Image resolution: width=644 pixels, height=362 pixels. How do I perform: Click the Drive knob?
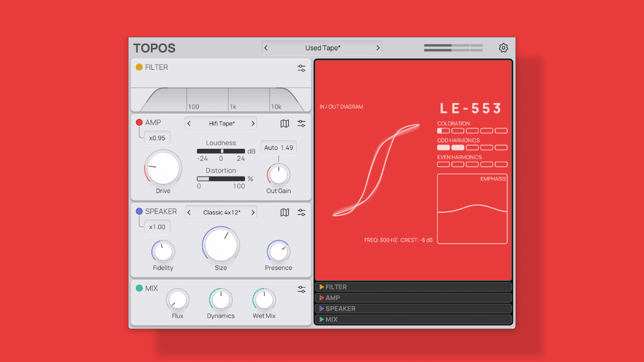[163, 168]
